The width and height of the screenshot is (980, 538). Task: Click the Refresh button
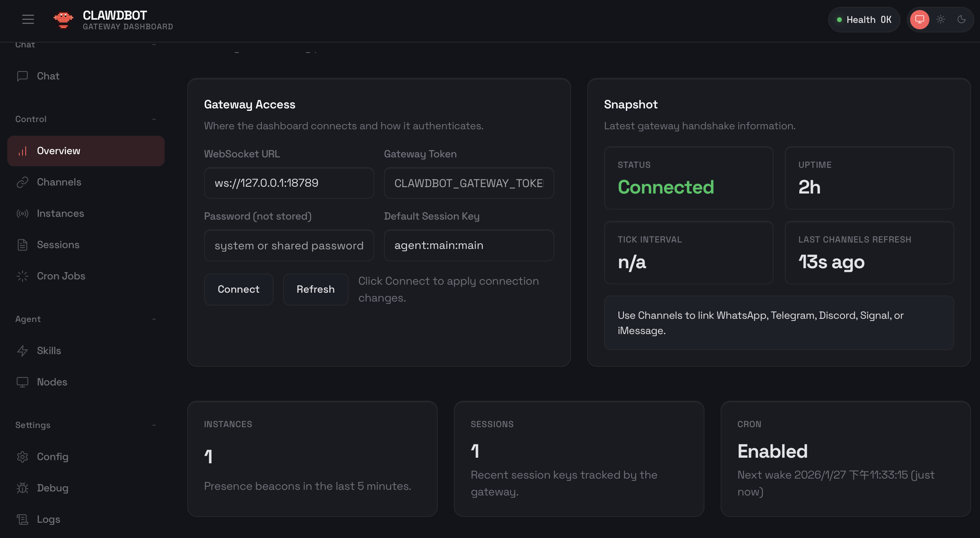point(315,289)
